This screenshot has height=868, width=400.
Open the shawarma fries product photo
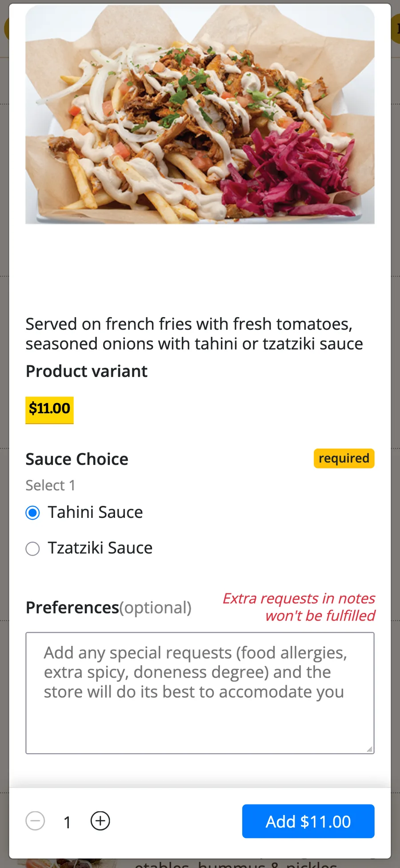click(x=200, y=114)
